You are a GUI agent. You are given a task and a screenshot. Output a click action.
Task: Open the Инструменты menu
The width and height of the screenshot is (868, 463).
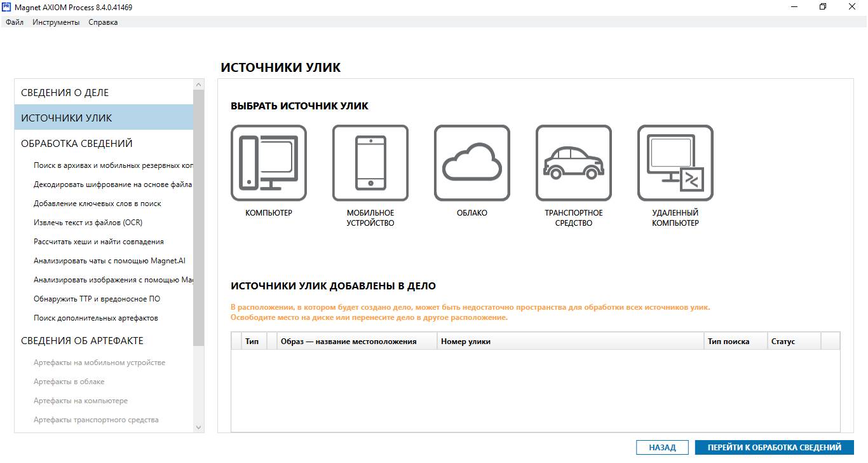pos(56,22)
